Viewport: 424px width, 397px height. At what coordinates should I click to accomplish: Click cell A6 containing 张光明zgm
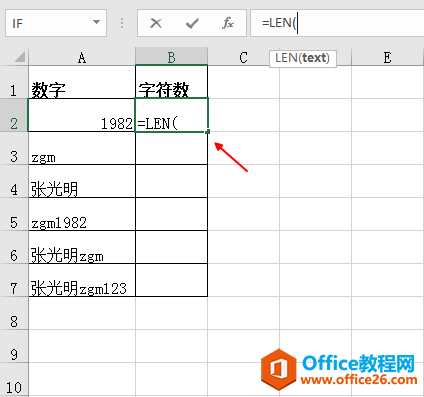pyautogui.click(x=82, y=247)
